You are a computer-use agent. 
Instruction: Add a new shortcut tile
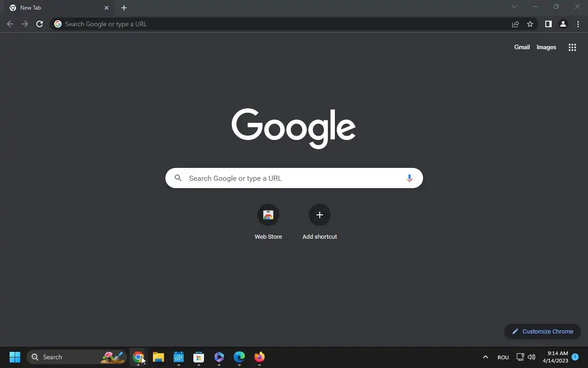pyautogui.click(x=320, y=222)
